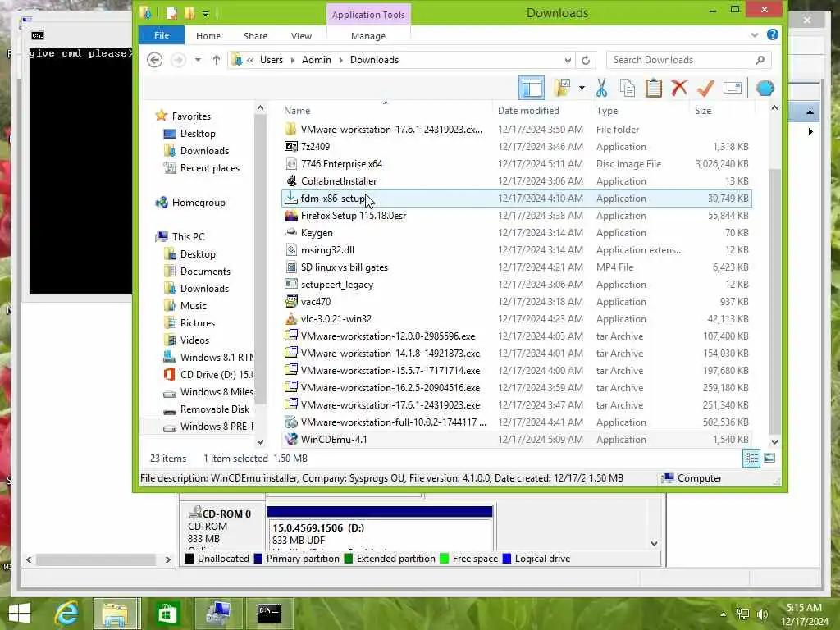Expand the arrow after Admin breadcrumb
Screen dimensions: 840x630
(x=340, y=60)
